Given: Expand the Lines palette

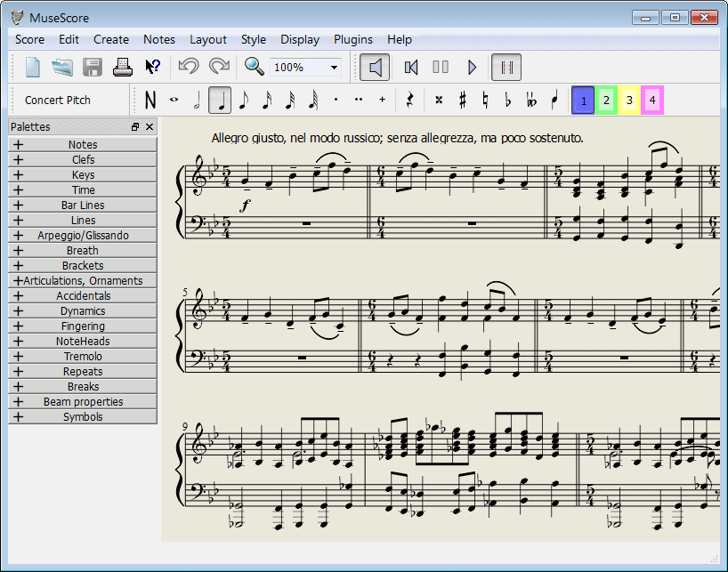Looking at the screenshot, I should click(83, 221).
